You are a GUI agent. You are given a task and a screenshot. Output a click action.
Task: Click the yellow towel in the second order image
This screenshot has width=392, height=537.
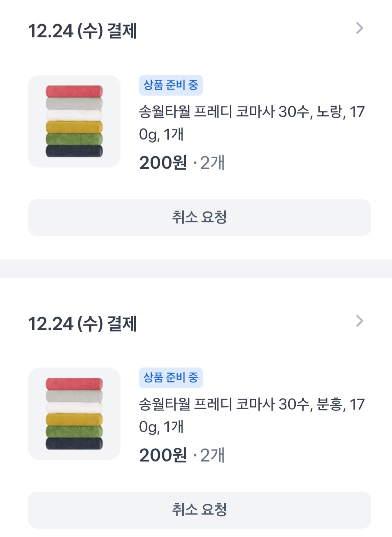[x=74, y=419]
